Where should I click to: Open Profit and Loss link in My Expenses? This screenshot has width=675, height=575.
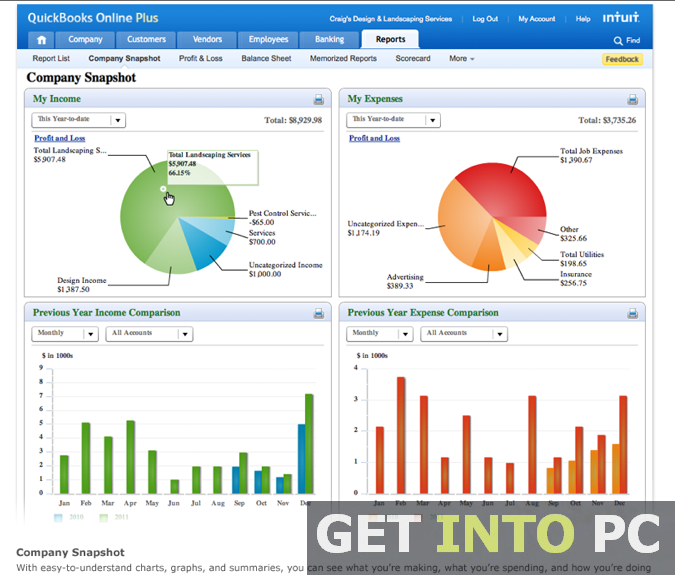coord(375,138)
